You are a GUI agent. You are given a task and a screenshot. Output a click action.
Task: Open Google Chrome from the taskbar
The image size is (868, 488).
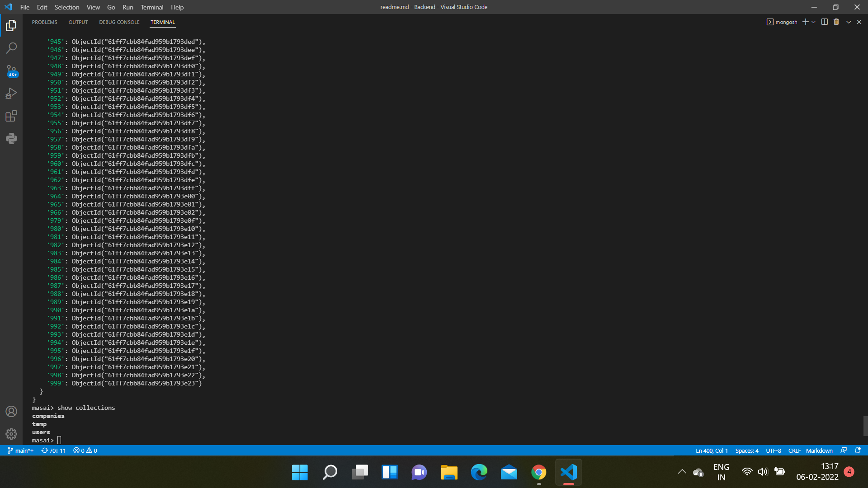pyautogui.click(x=538, y=472)
